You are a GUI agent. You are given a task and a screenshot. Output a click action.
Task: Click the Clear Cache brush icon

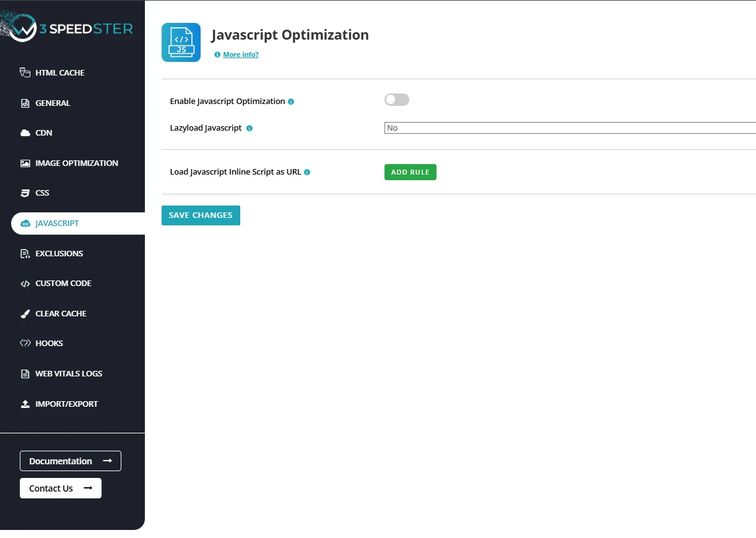point(25,314)
